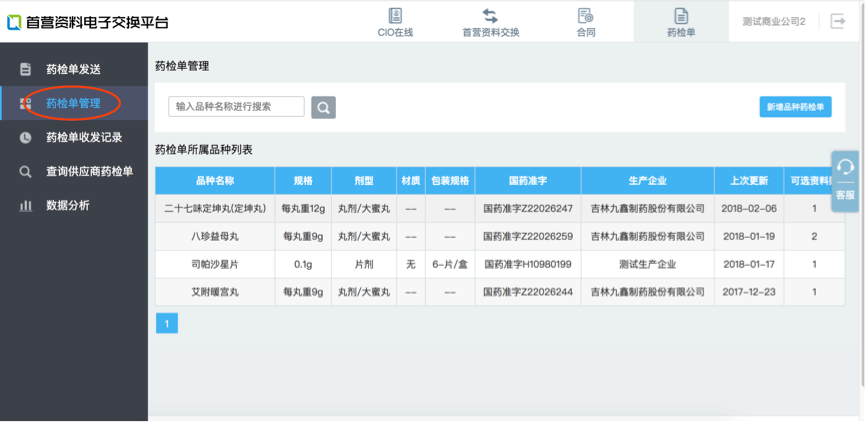Open the 客服 headset support widget
The width and height of the screenshot is (865, 422).
(x=845, y=181)
